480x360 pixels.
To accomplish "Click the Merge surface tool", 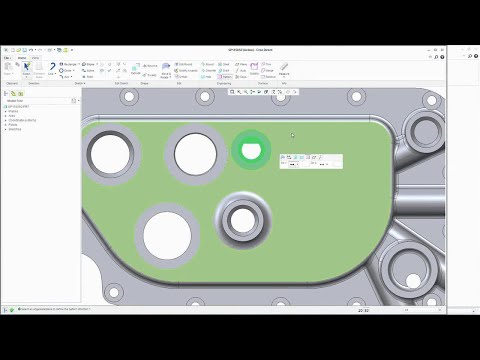I will [x=267, y=71].
